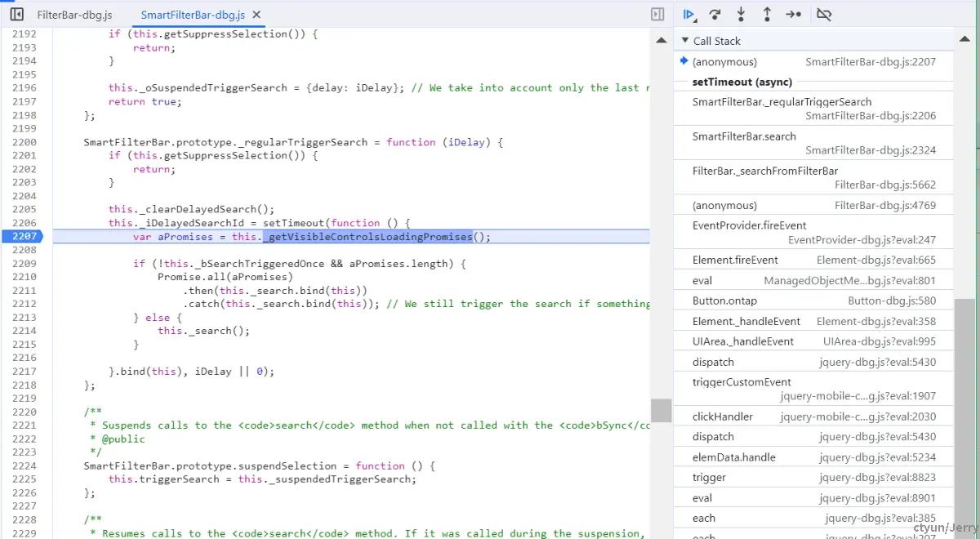This screenshot has width=980, height=539.
Task: Click the Step into next function icon
Action: (x=741, y=15)
